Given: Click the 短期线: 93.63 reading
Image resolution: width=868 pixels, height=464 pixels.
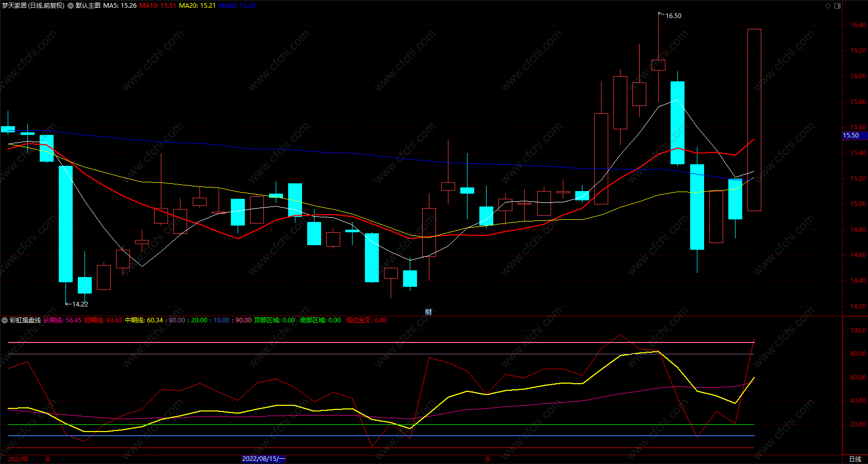Looking at the screenshot, I should pos(103,320).
